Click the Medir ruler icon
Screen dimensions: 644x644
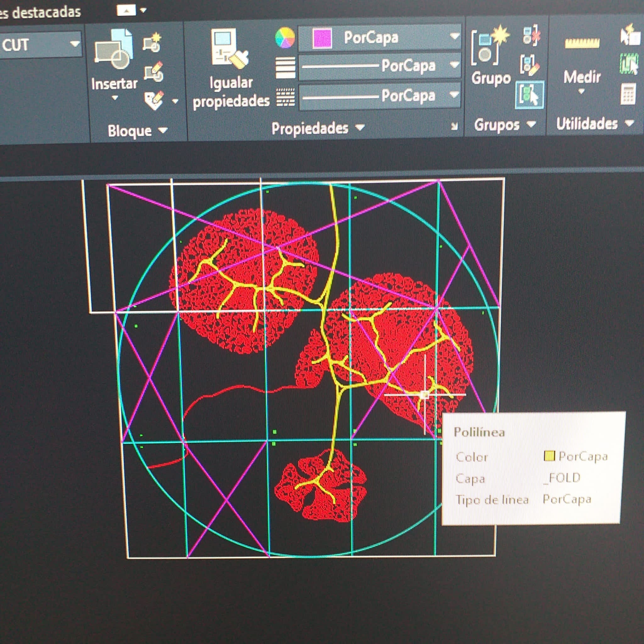tap(582, 43)
